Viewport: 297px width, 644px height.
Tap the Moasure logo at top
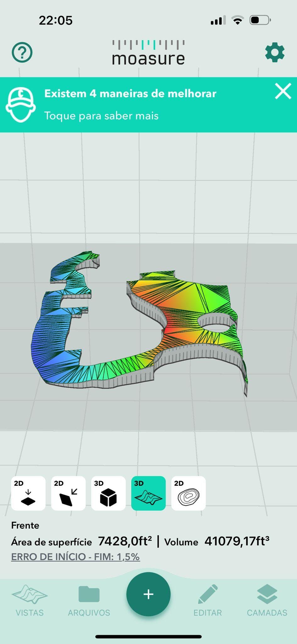148,53
